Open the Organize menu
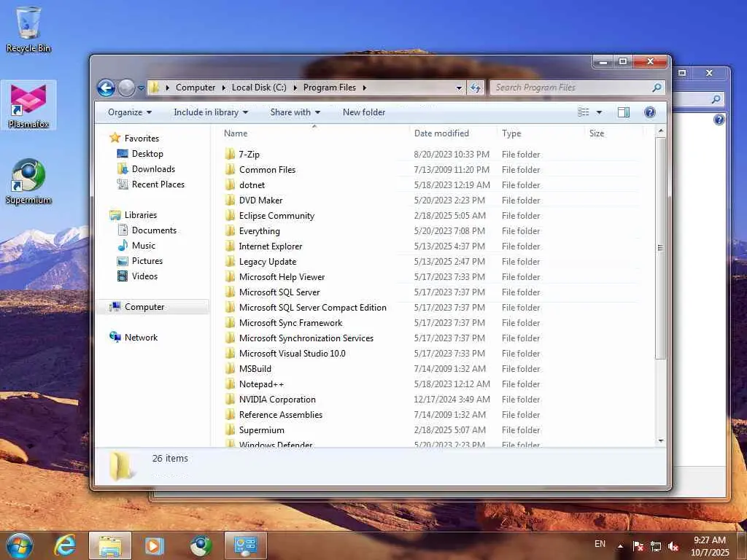Viewport: 747px width, 560px height. [x=130, y=112]
